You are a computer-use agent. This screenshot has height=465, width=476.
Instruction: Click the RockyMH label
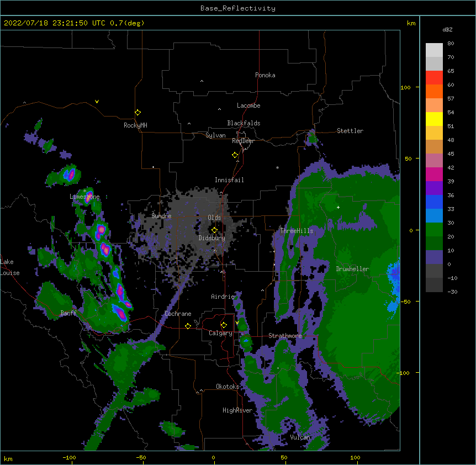point(135,125)
